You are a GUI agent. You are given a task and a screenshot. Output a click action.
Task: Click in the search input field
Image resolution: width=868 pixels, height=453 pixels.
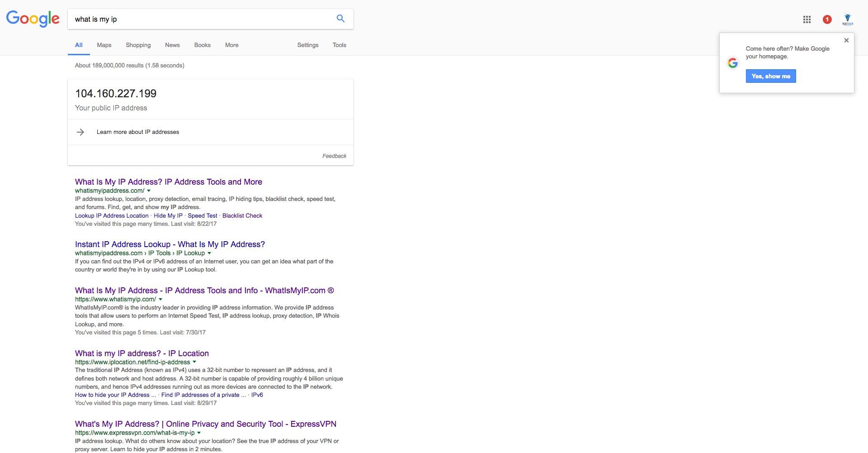coord(201,19)
